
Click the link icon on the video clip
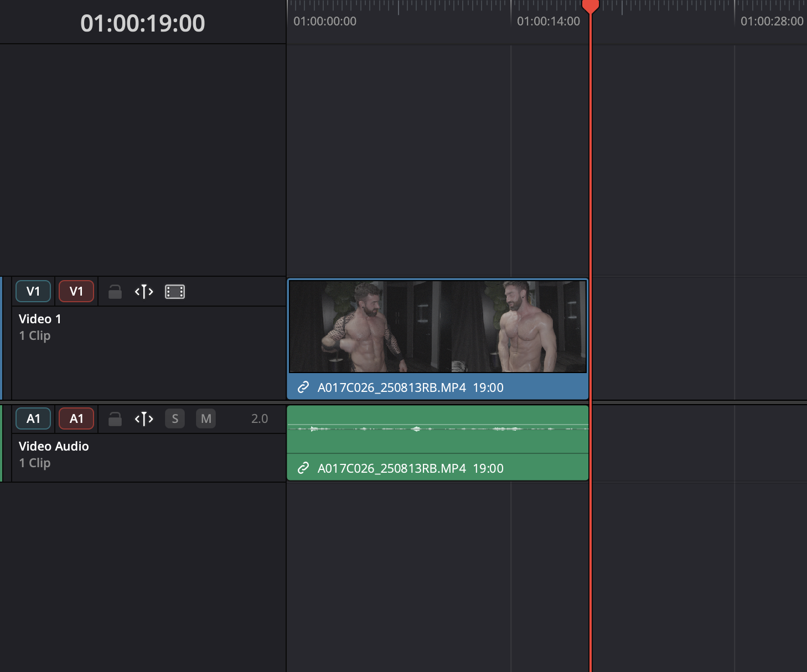click(x=303, y=387)
